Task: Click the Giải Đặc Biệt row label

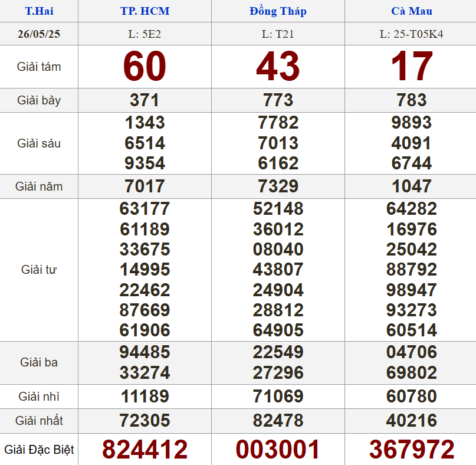Action: point(39,450)
